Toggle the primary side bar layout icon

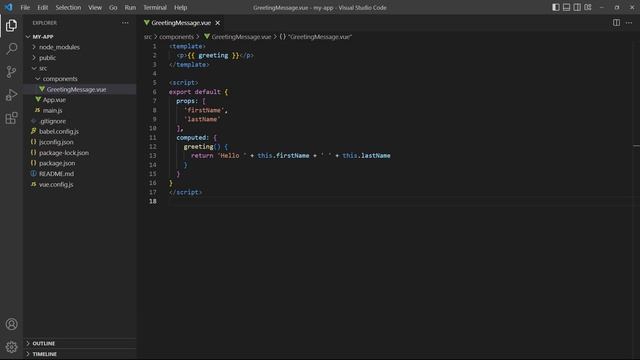556,7
